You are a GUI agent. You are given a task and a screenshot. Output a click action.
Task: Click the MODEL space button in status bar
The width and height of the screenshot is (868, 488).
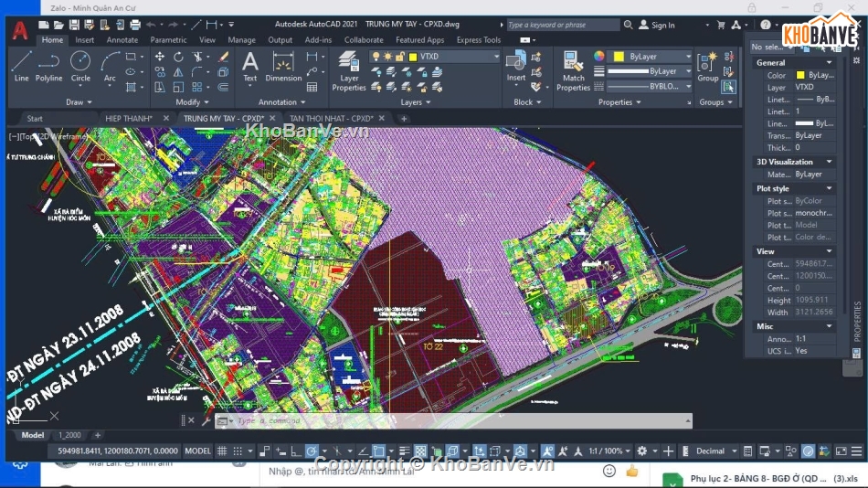tap(197, 451)
